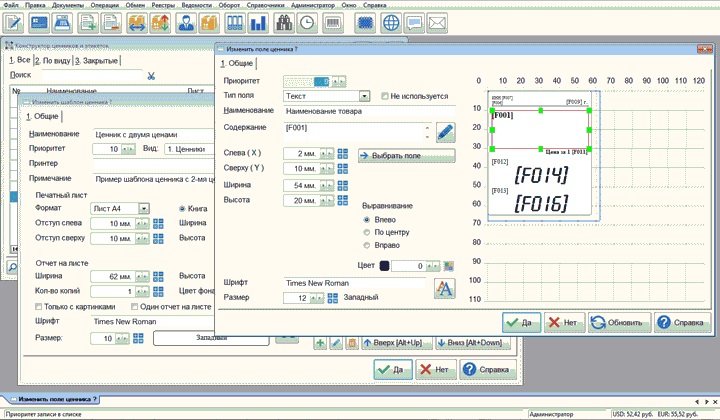Click the dark color swatch next to Цвет
Screen dimensions: 720x420
click(x=384, y=266)
